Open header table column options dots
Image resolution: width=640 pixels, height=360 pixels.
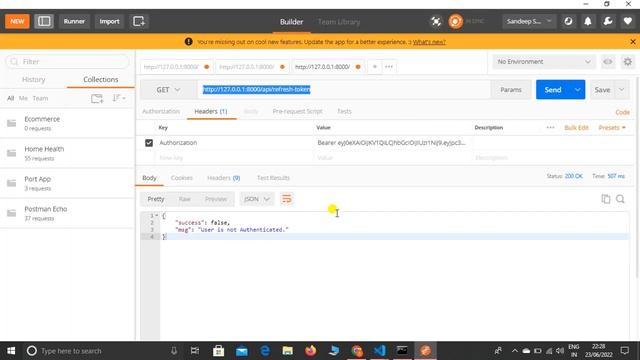(550, 127)
